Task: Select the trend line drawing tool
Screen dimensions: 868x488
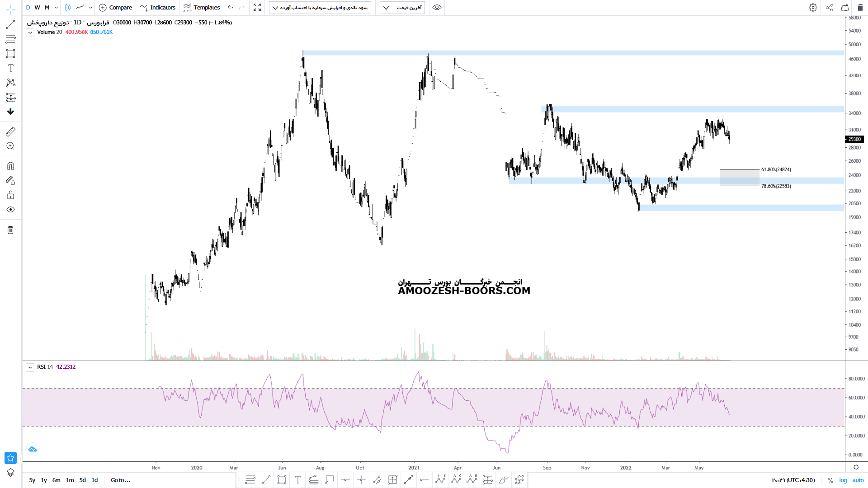Action: pyautogui.click(x=10, y=24)
